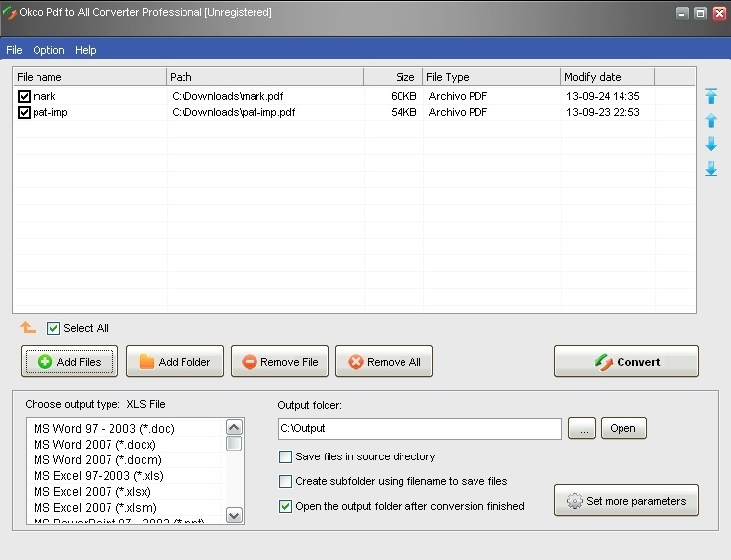Click path C:\Downloads\pat-imp.pdf

(233, 112)
